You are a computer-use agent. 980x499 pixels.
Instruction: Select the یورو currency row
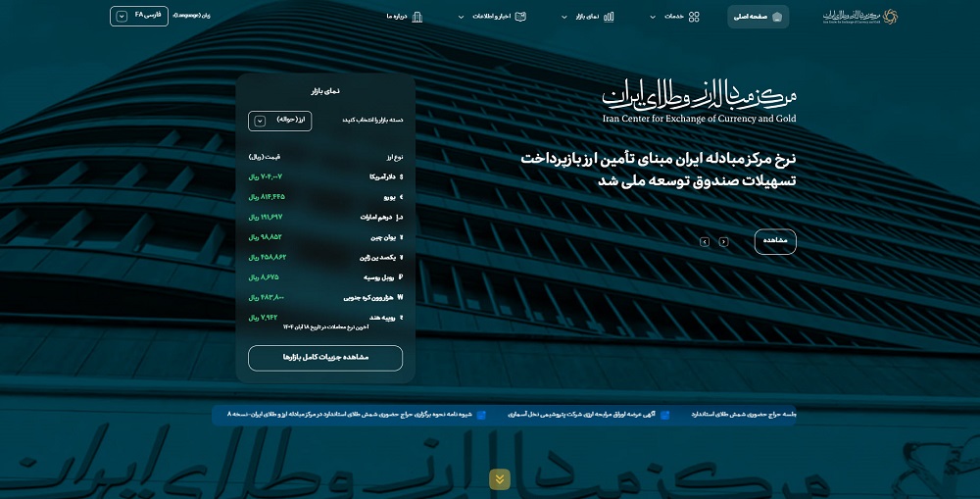click(325, 197)
